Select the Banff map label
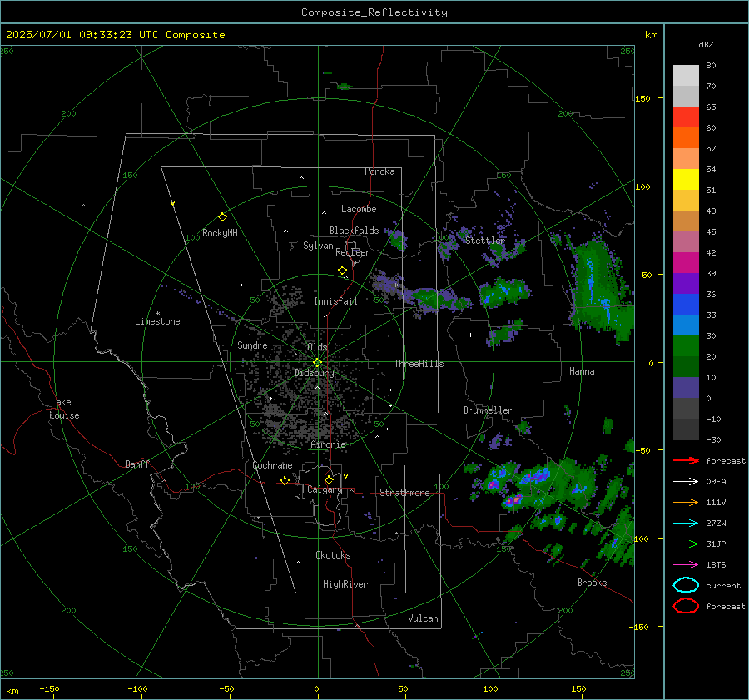The image size is (749, 700). (137, 464)
